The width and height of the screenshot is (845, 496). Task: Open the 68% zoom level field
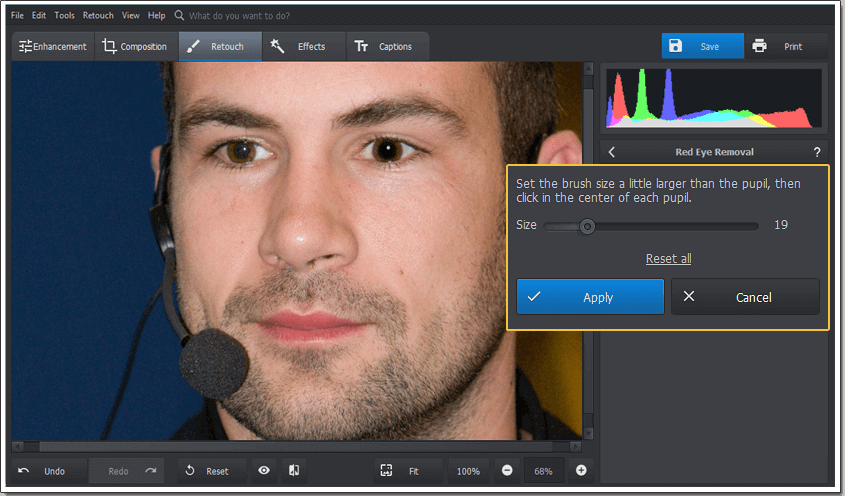tap(544, 471)
